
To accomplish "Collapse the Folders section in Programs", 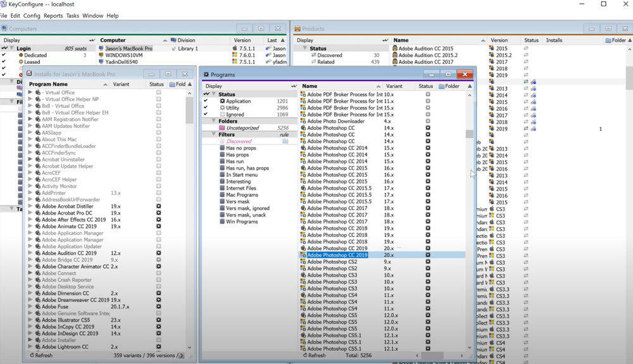I will click(x=213, y=121).
